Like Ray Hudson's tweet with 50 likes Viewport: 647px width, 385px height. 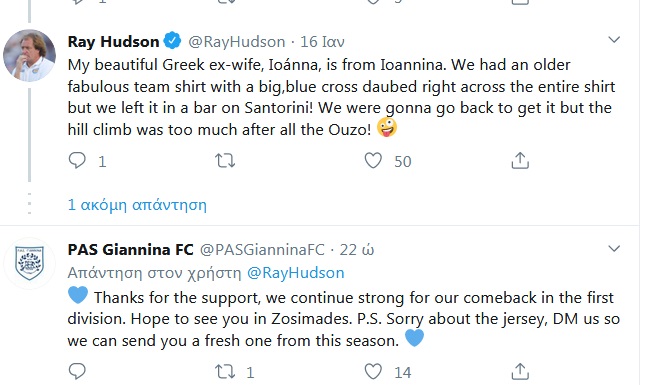click(373, 161)
